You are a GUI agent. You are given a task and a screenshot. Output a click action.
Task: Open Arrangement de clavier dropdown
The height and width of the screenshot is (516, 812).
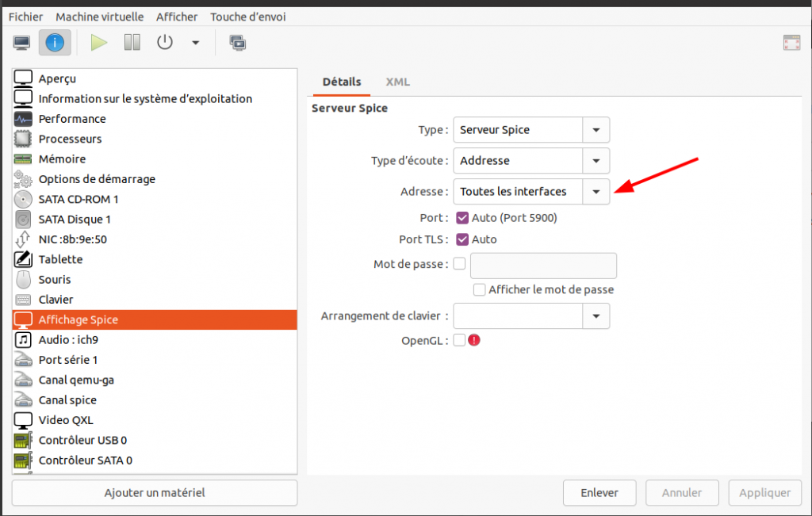pos(531,316)
